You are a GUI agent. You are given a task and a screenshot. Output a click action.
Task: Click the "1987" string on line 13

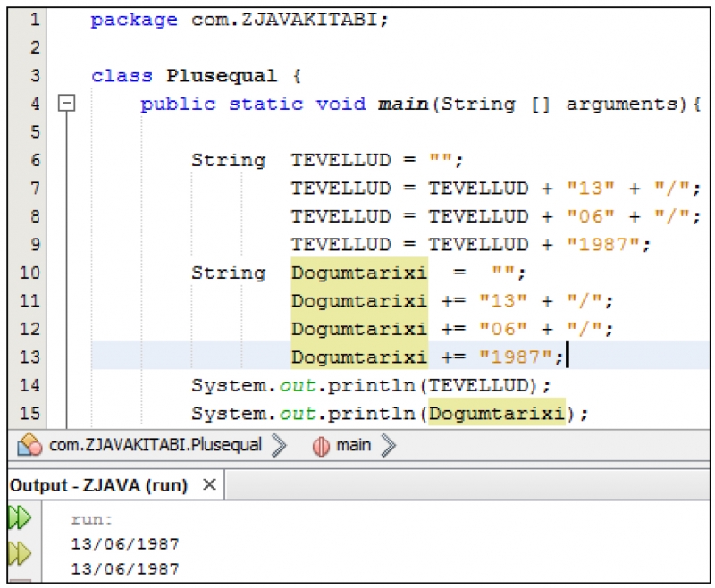pos(516,357)
